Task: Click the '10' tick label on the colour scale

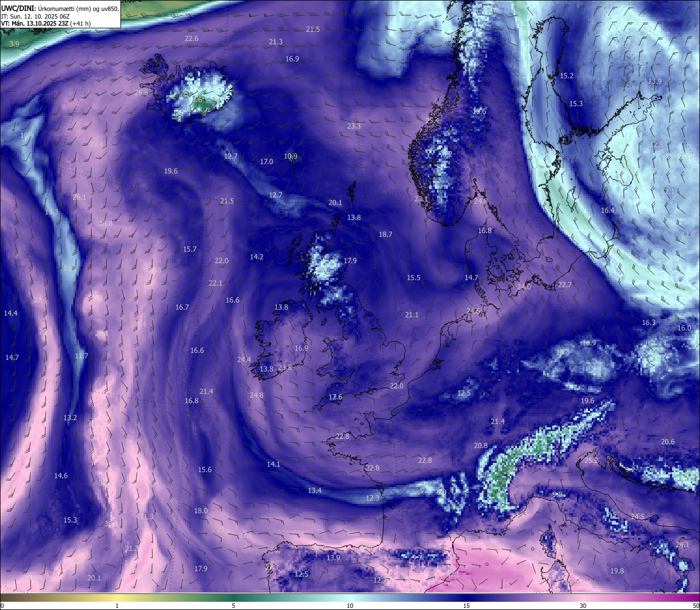Action: (350, 606)
